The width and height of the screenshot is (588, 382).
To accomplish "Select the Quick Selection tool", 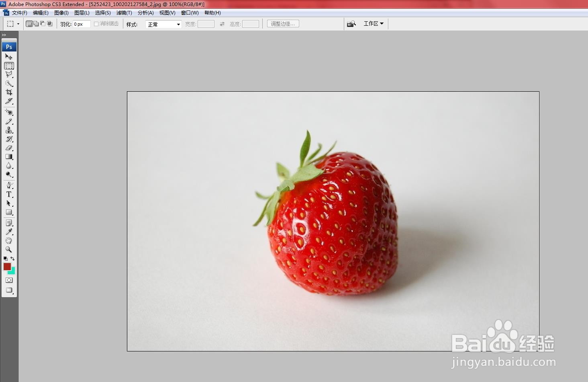I will [9, 83].
